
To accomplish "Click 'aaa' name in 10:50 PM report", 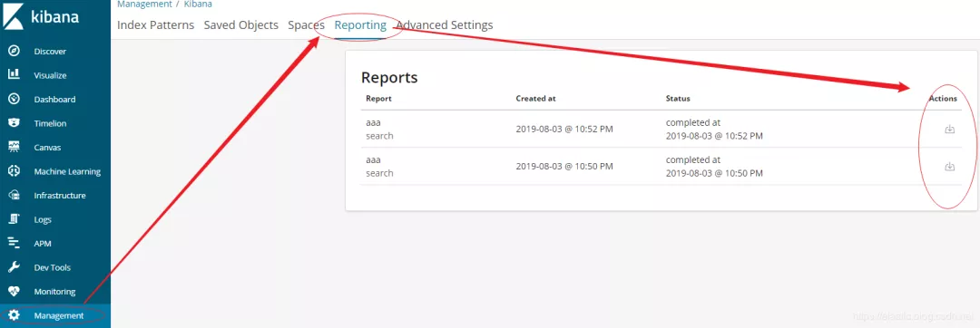I will coord(373,159).
